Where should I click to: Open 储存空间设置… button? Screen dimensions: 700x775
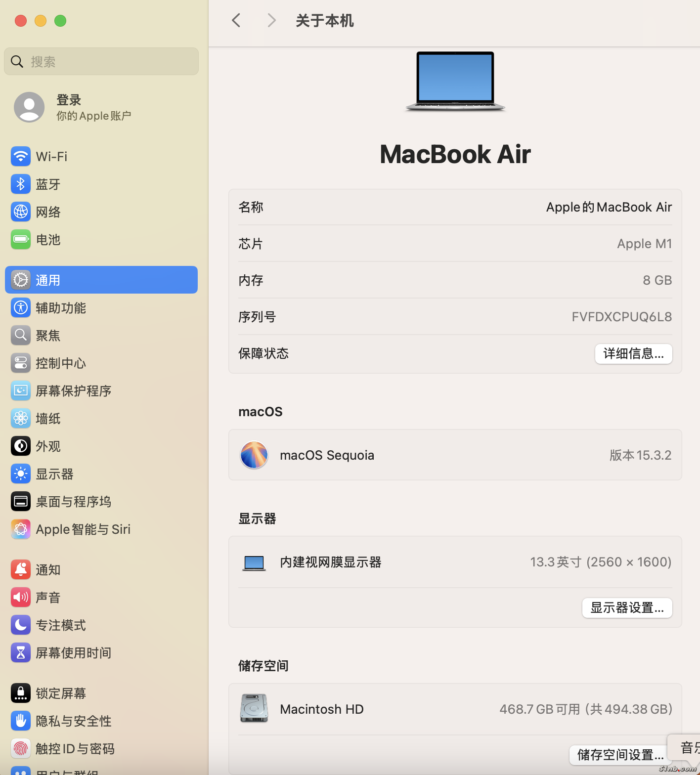pyautogui.click(x=620, y=755)
